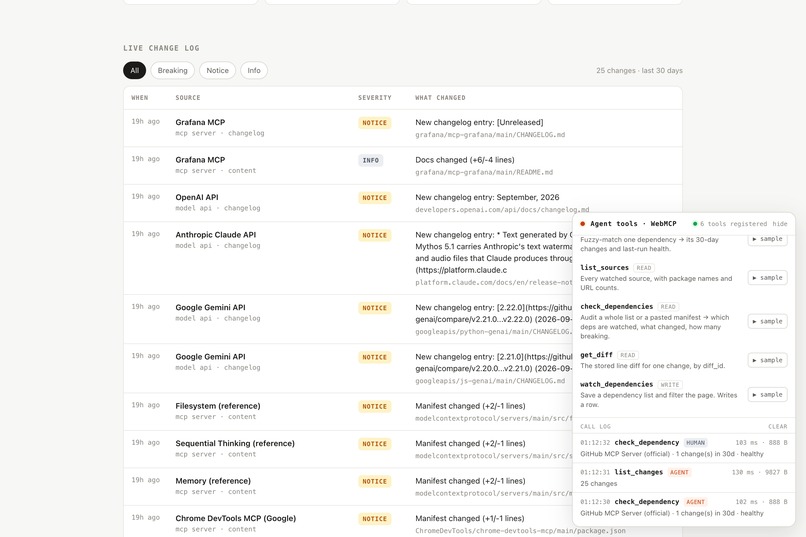The height and width of the screenshot is (537, 806).
Task: Open Chrome DevTools MCP (Google) row
Action: [348, 522]
